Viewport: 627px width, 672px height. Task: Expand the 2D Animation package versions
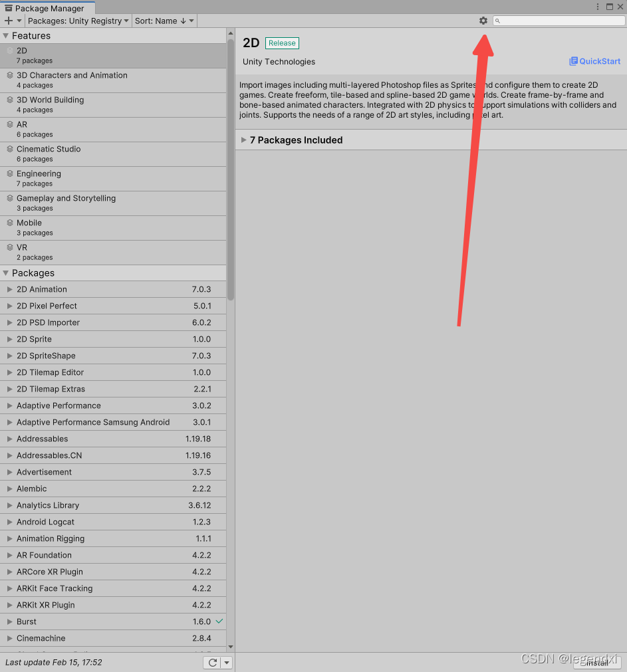(x=9, y=289)
